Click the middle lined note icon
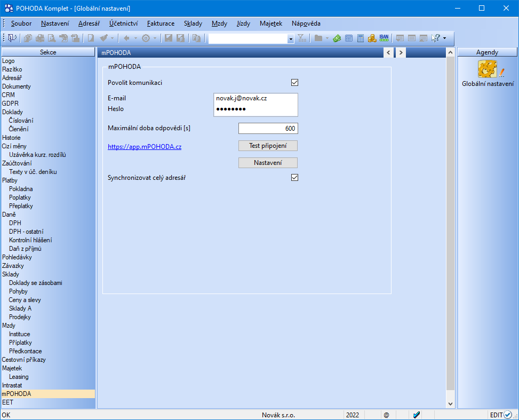519x420 pixels. (412, 38)
